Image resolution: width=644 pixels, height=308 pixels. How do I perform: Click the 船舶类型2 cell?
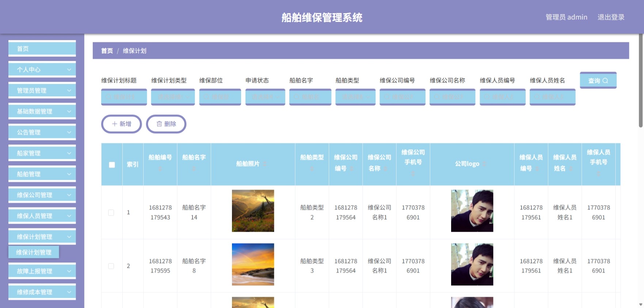pos(312,212)
